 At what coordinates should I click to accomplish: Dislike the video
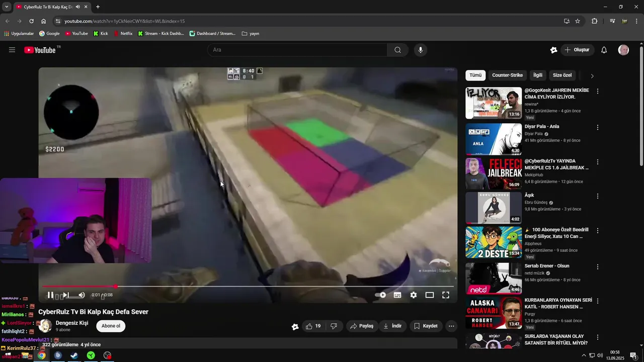coord(334,326)
